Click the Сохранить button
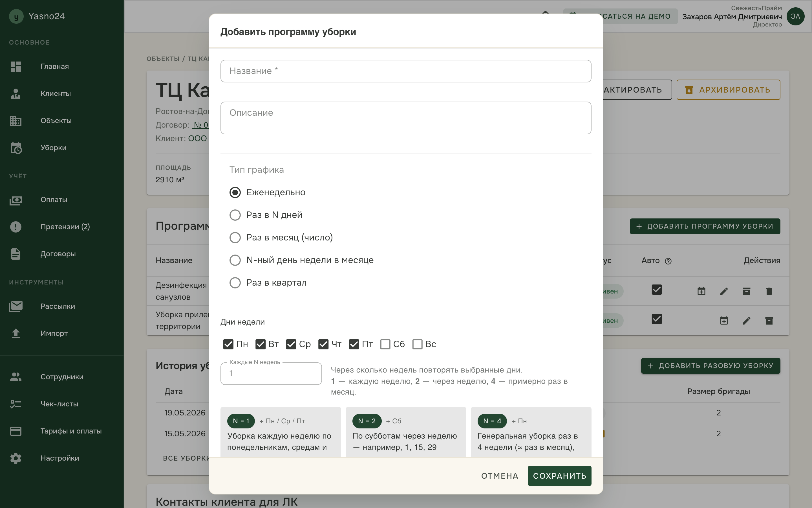Viewport: 812px width, 508px height. (559, 476)
